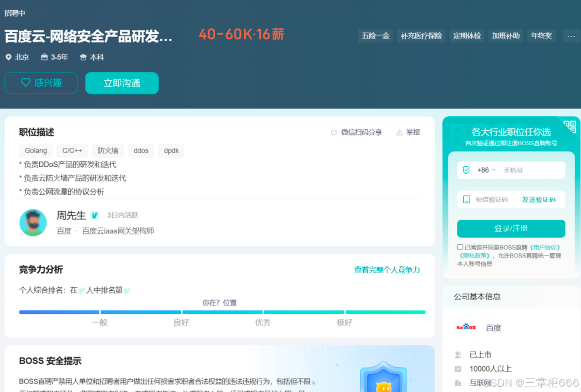Viewport: 581px width, 392px height.
Task: Open the 隐私政策 link
Action: pyautogui.click(x=474, y=255)
